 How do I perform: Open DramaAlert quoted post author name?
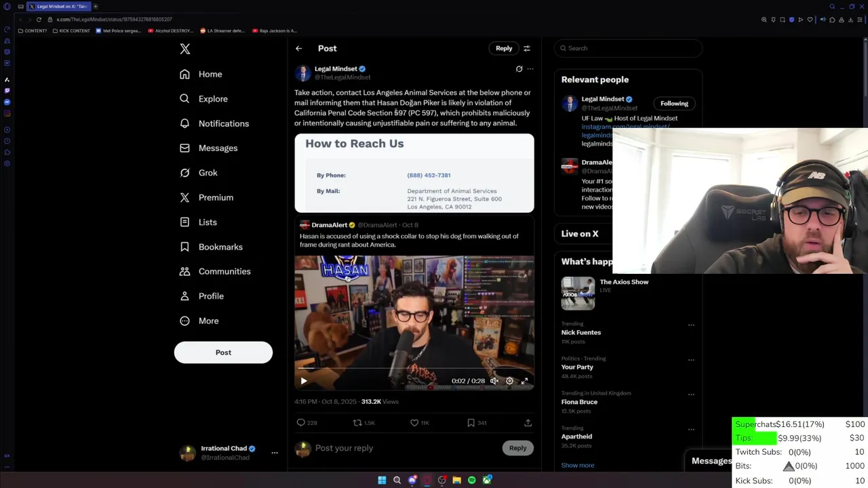[x=329, y=225]
